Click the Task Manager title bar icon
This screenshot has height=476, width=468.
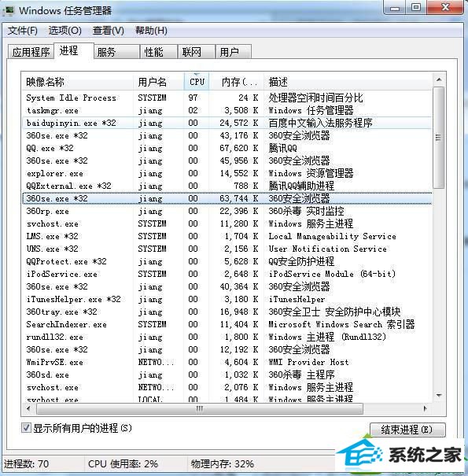pos(9,11)
